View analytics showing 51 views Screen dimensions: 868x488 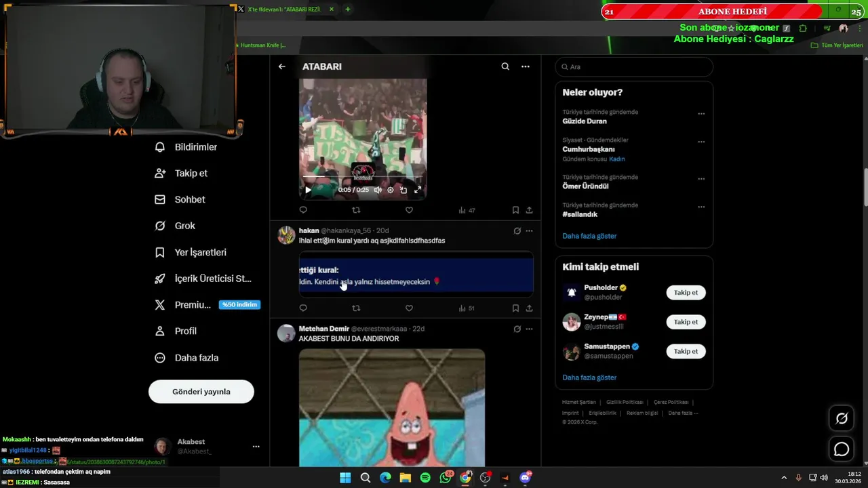467,308
